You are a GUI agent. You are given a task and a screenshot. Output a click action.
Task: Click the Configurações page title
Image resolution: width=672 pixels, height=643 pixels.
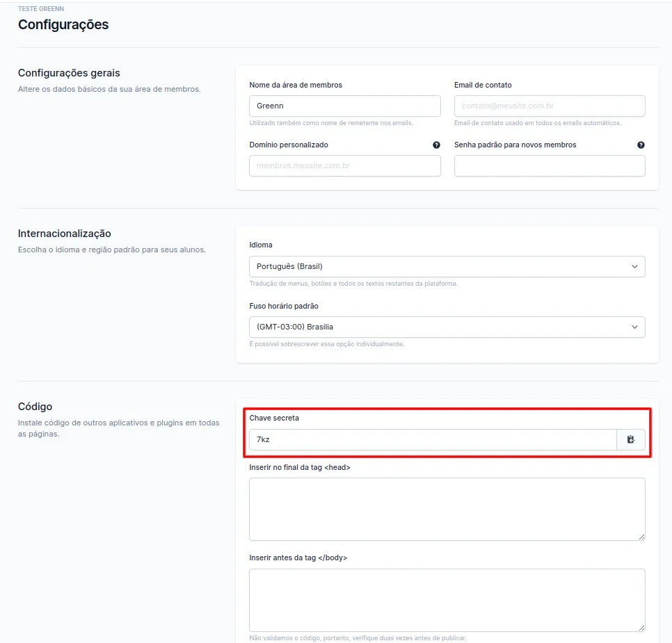[x=63, y=25]
